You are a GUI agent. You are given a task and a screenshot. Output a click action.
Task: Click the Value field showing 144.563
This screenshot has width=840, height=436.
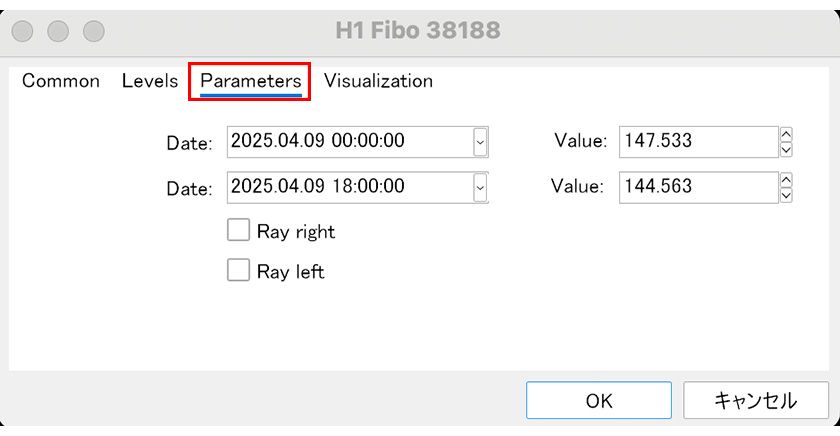tap(697, 187)
